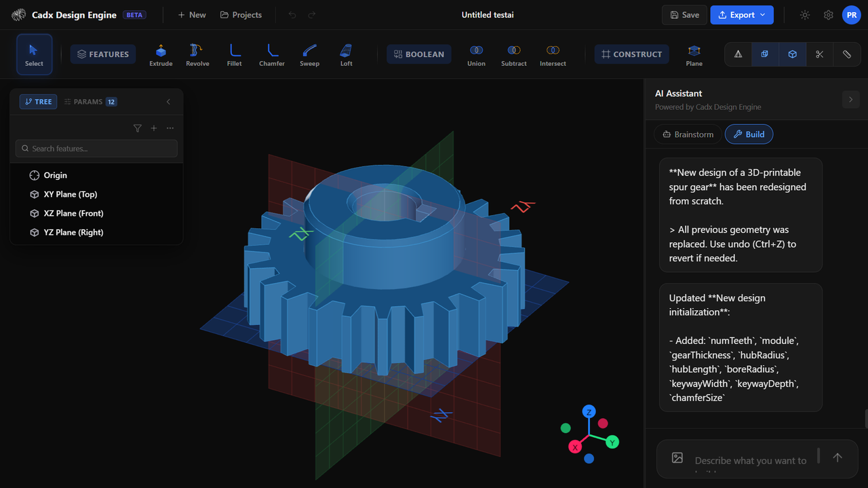Click the green plane flip marker
The height and width of the screenshot is (488, 868).
(300, 233)
